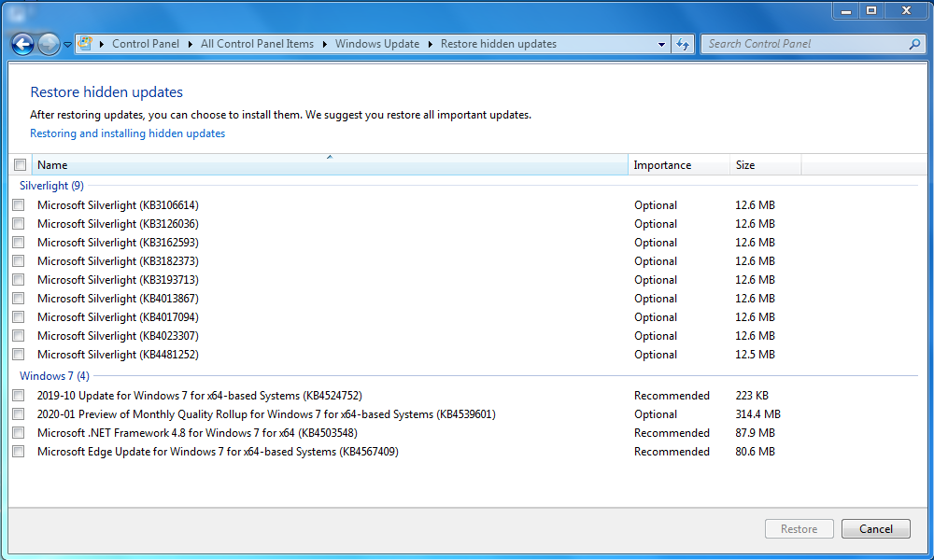934x560 pixels.
Task: Check the Silverlight KB3162593 checkbox
Action: point(19,243)
